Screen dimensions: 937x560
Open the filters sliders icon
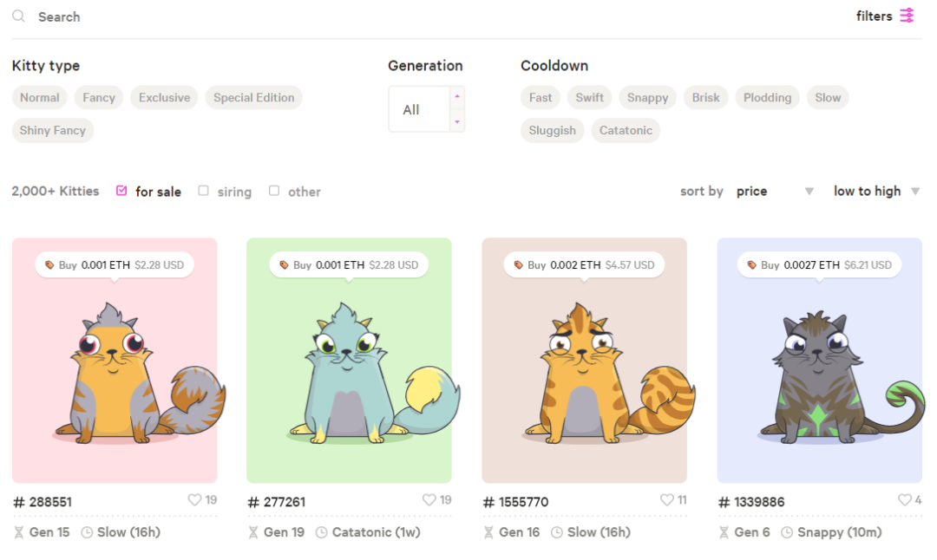[x=907, y=16]
